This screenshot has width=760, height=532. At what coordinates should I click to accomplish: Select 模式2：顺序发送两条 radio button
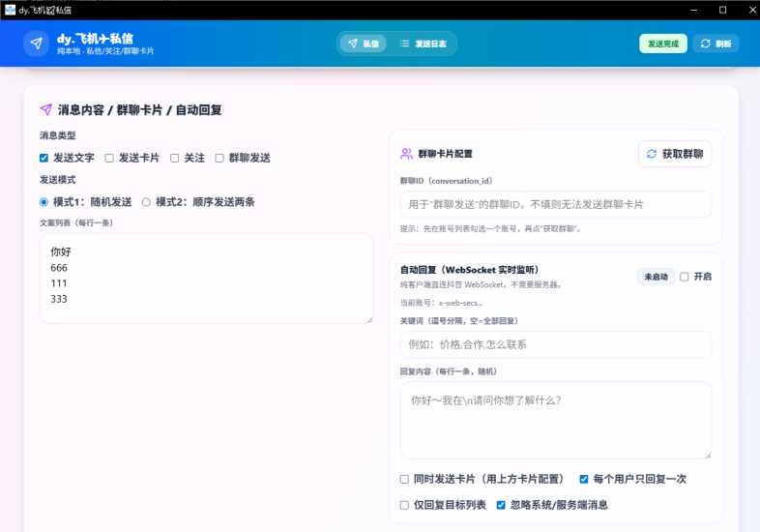pyautogui.click(x=146, y=202)
